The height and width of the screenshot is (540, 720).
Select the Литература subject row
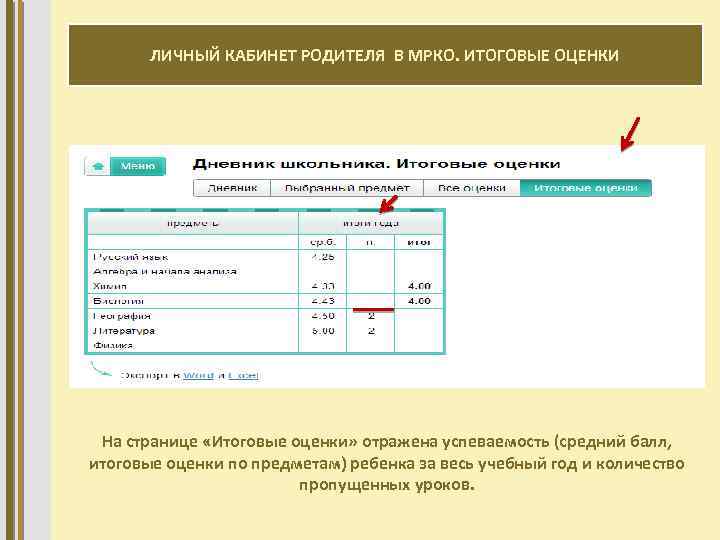click(265, 331)
